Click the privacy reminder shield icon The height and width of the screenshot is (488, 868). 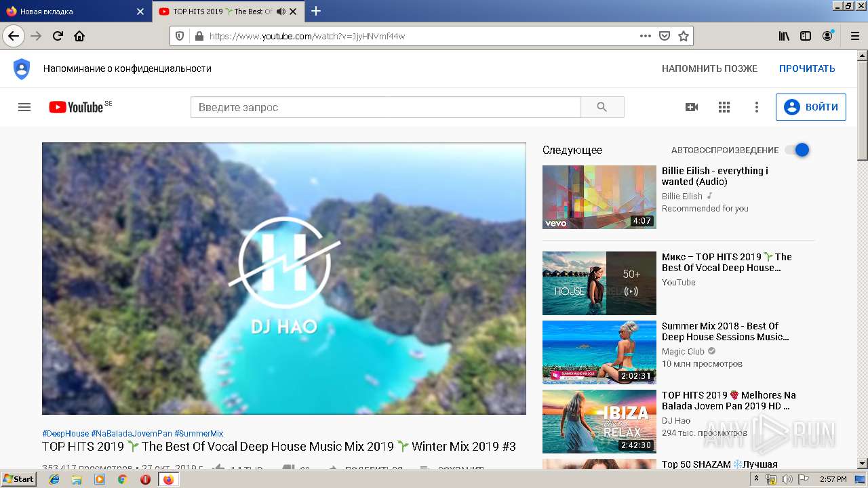pos(22,68)
